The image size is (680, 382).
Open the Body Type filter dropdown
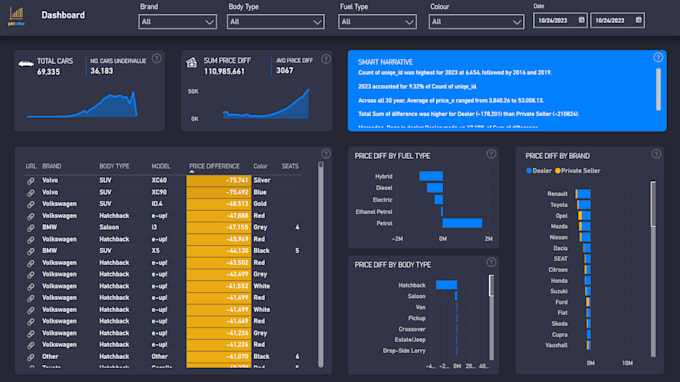point(275,22)
